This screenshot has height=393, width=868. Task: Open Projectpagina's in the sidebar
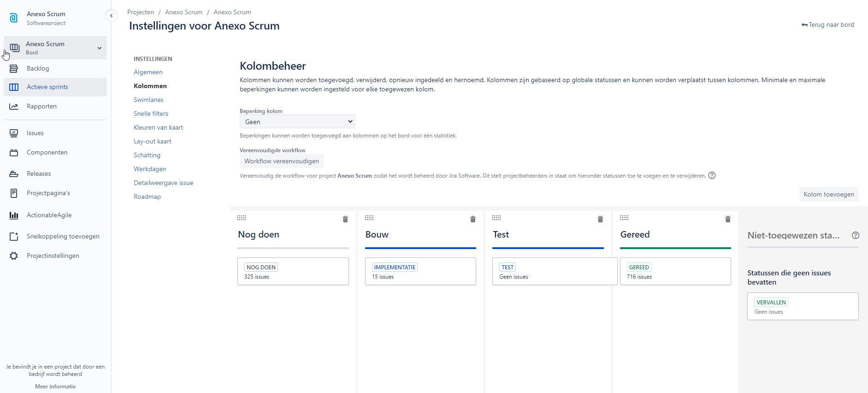(55, 193)
